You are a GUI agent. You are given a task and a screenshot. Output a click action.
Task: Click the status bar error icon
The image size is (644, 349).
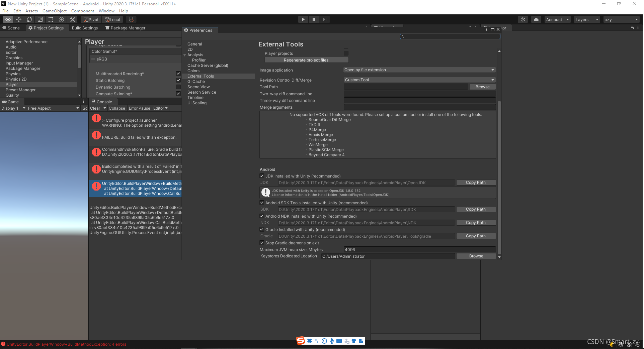pos(3,344)
